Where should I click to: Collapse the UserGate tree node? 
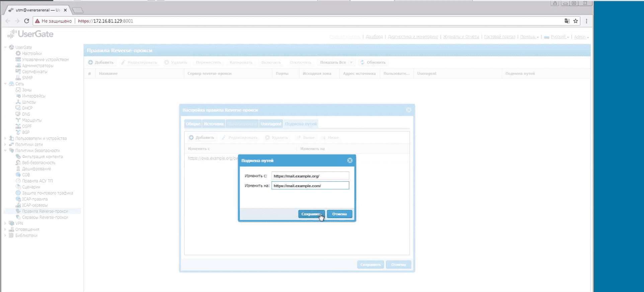tap(5, 47)
